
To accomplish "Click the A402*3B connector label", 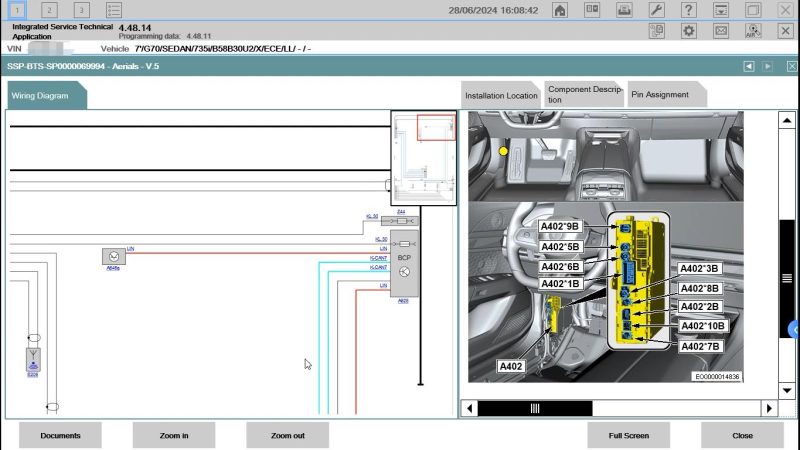I will (699, 268).
